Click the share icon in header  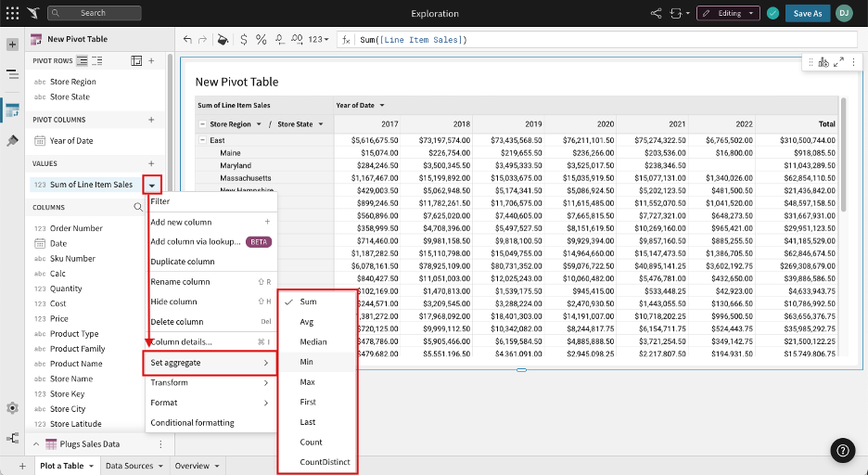(657, 13)
